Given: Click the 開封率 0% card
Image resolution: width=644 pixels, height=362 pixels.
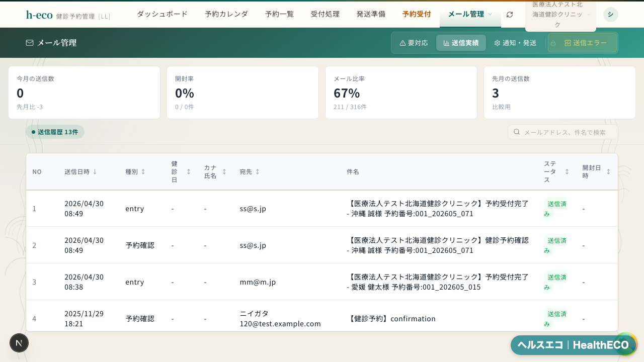Looking at the screenshot, I should click(243, 93).
